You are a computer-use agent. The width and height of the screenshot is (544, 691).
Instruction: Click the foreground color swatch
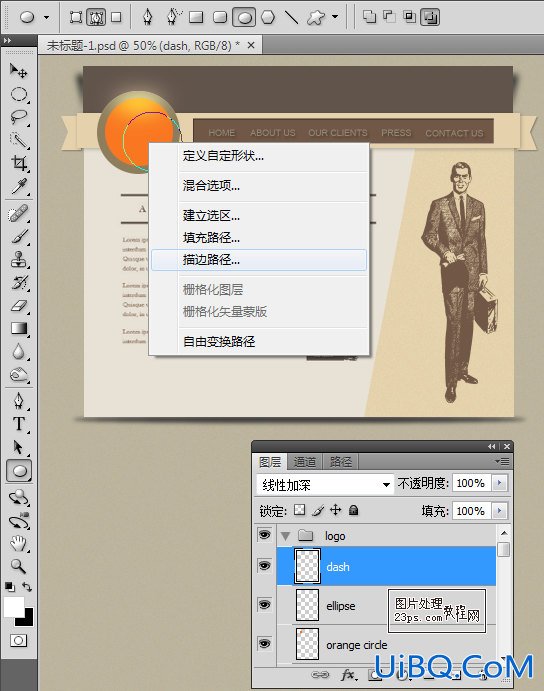pos(14,607)
